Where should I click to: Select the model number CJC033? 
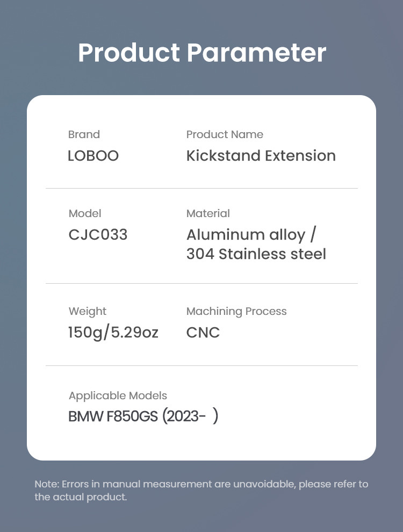[x=98, y=235]
